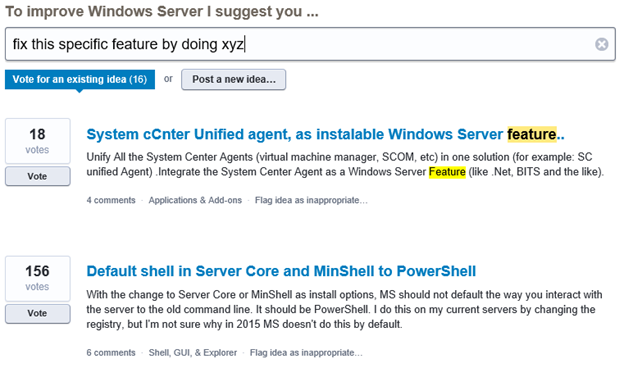624x368 pixels.
Task: View the 6 comments on the PowerShell idea
Action: (111, 353)
